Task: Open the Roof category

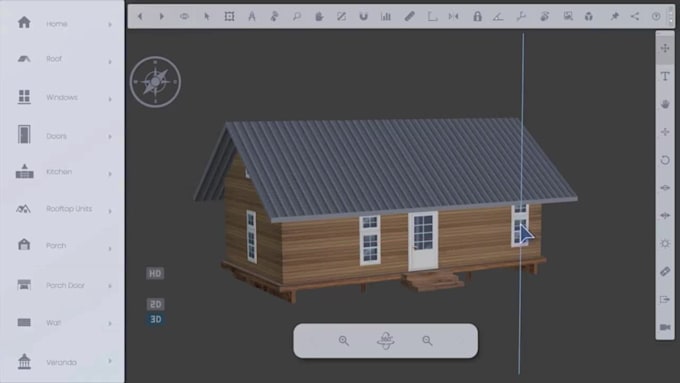Action: [x=62, y=59]
